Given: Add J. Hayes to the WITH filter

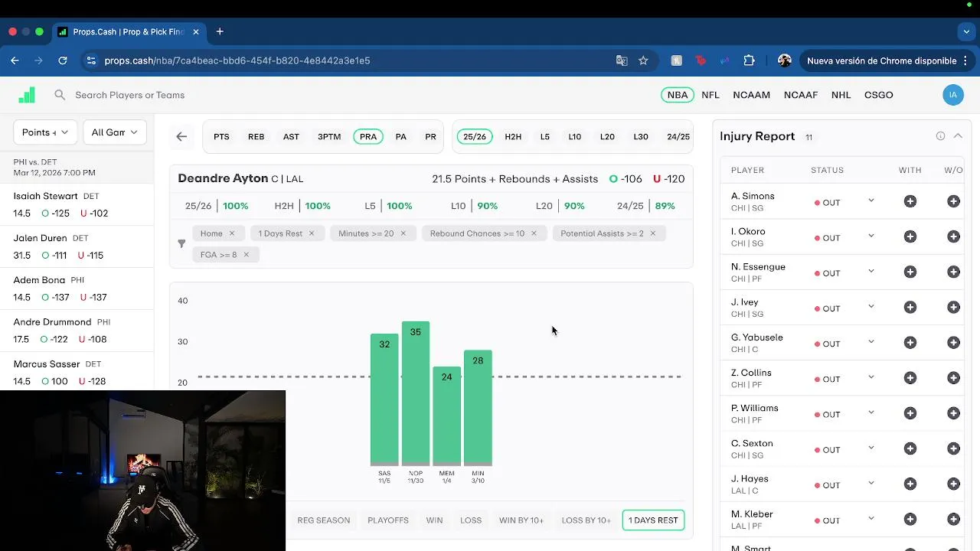Looking at the screenshot, I should [x=910, y=484].
